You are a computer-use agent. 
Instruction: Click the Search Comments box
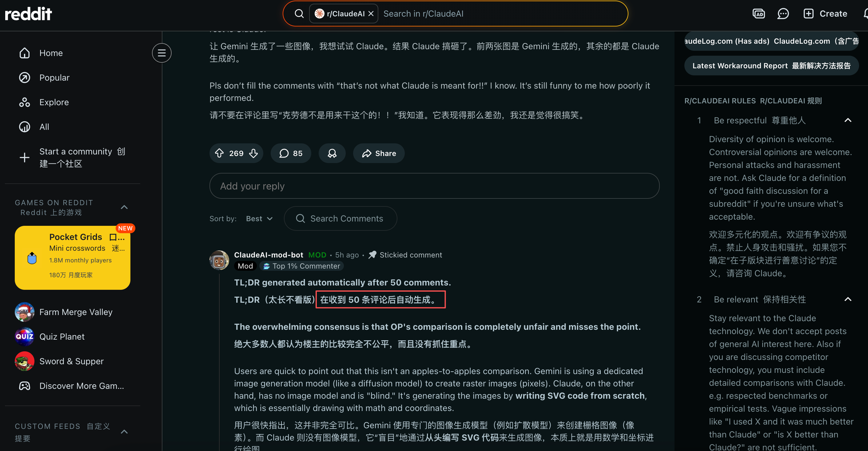coord(340,218)
